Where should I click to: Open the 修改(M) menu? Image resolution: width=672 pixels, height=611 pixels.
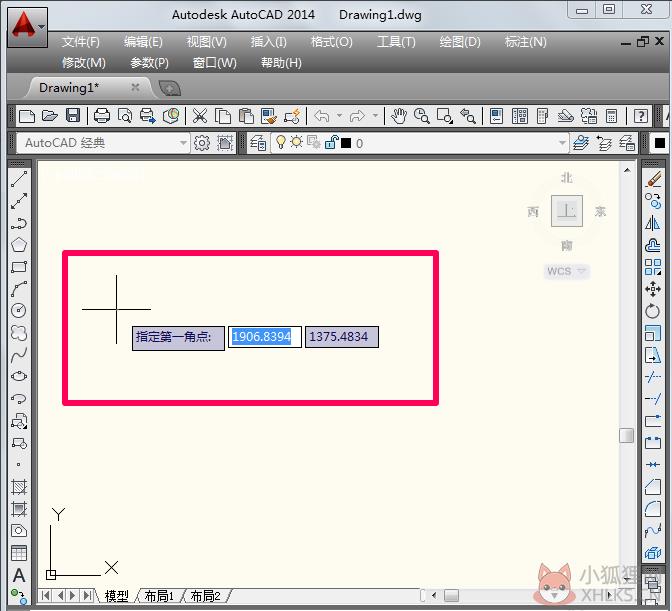[x=84, y=63]
